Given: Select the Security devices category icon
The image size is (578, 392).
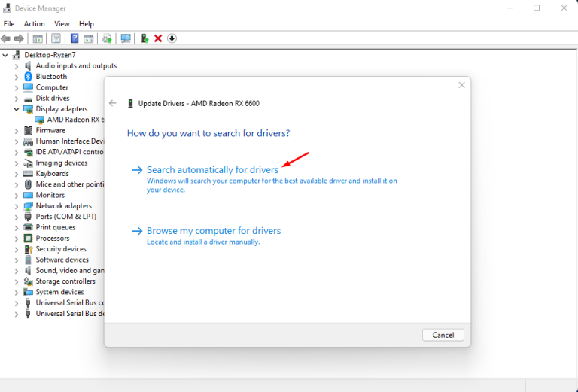Looking at the screenshot, I should (28, 249).
